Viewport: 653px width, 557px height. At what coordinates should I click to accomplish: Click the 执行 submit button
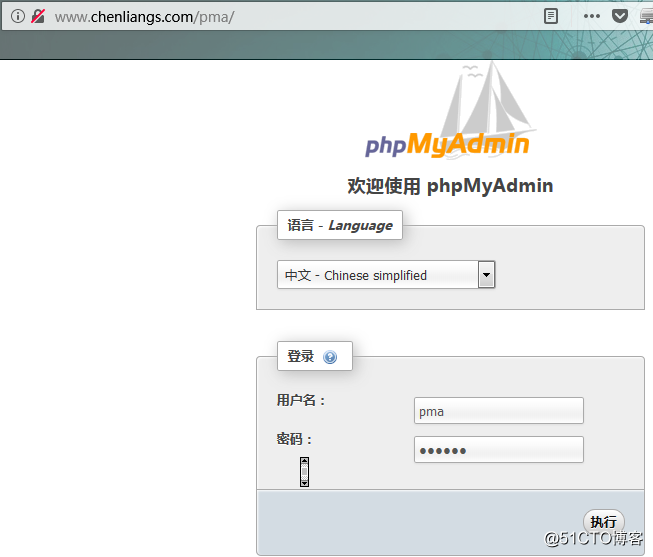tap(603, 521)
